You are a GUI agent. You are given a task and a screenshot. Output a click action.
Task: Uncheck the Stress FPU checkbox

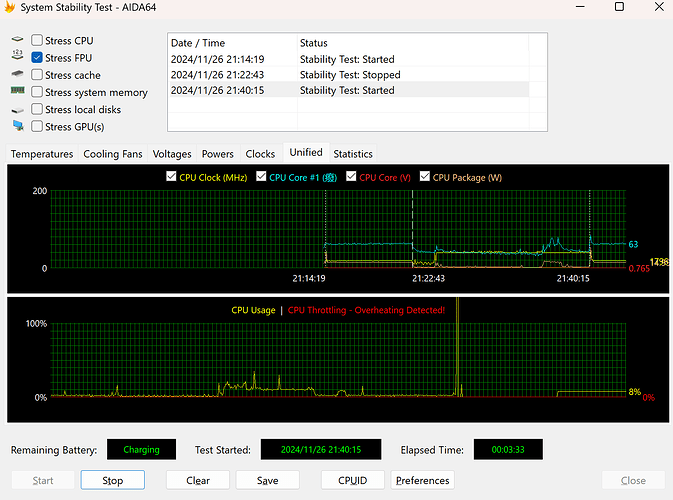tap(37, 58)
